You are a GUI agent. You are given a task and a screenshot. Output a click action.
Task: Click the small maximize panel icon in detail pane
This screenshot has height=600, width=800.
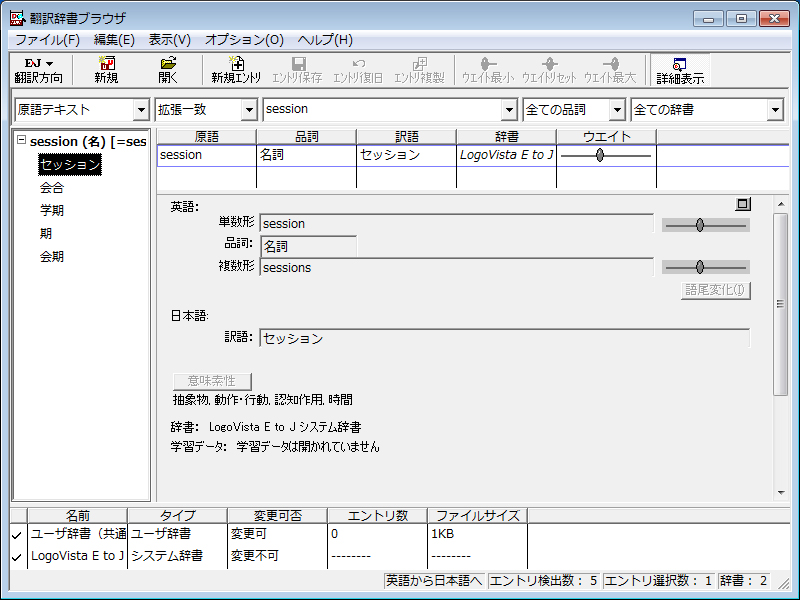pos(742,204)
